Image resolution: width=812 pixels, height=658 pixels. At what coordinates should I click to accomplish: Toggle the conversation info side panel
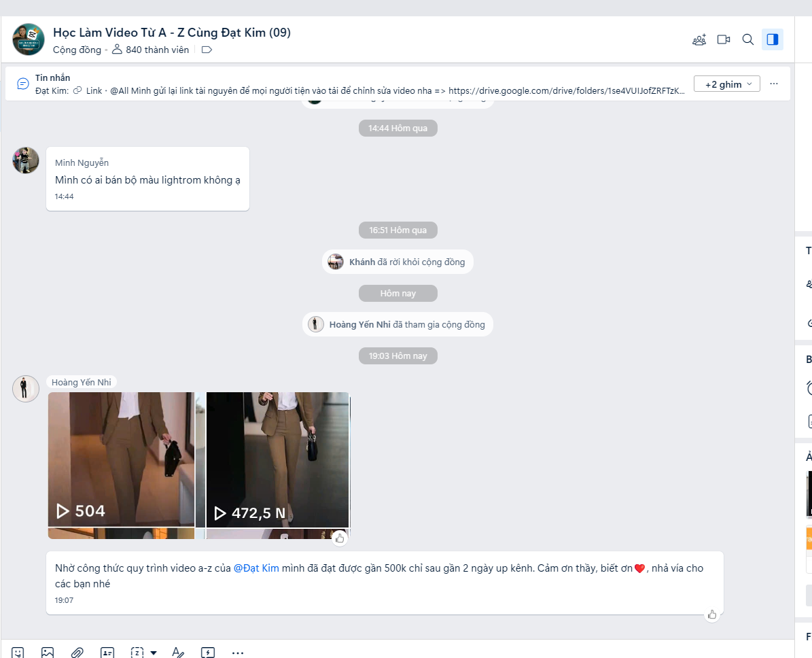773,39
